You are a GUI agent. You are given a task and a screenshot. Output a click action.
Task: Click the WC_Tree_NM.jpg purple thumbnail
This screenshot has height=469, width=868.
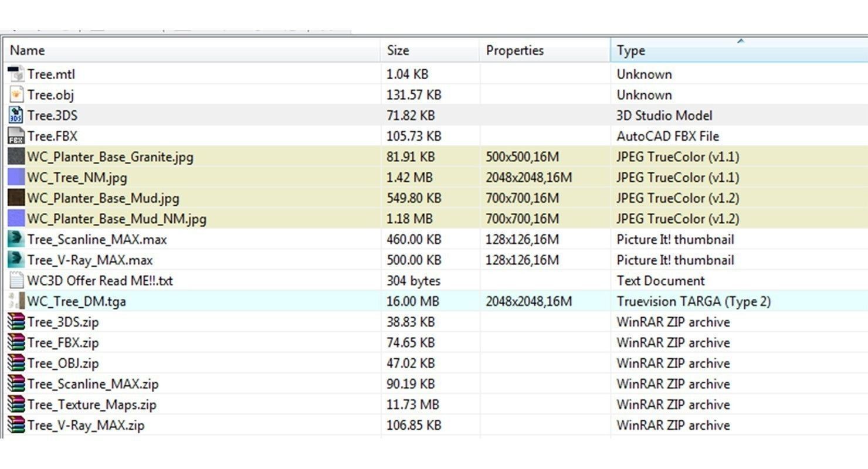16,177
